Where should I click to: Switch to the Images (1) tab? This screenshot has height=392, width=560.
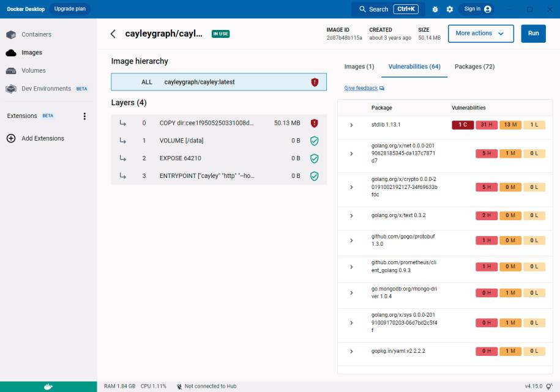click(x=359, y=67)
